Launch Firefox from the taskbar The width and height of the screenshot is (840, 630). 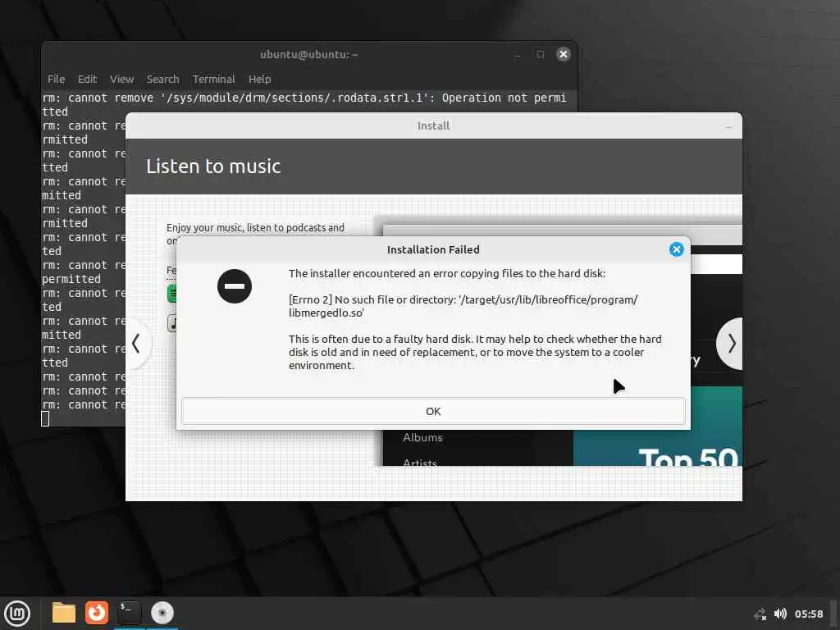coord(97,613)
